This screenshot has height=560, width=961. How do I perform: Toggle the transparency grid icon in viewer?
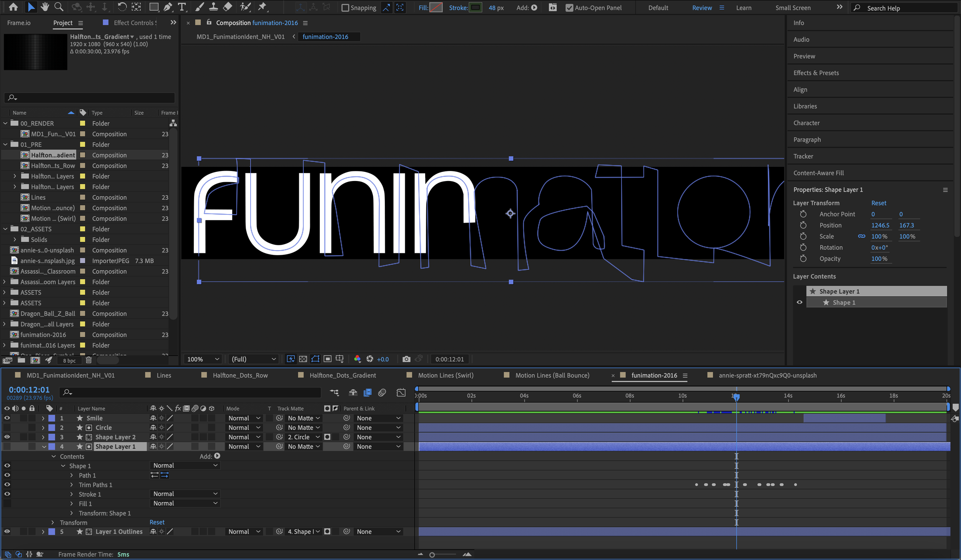pyautogui.click(x=303, y=359)
